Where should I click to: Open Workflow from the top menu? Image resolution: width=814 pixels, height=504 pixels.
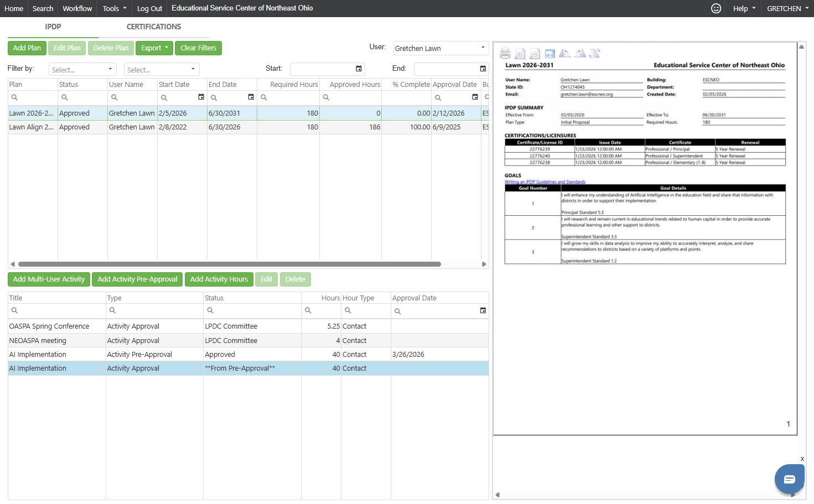(77, 8)
